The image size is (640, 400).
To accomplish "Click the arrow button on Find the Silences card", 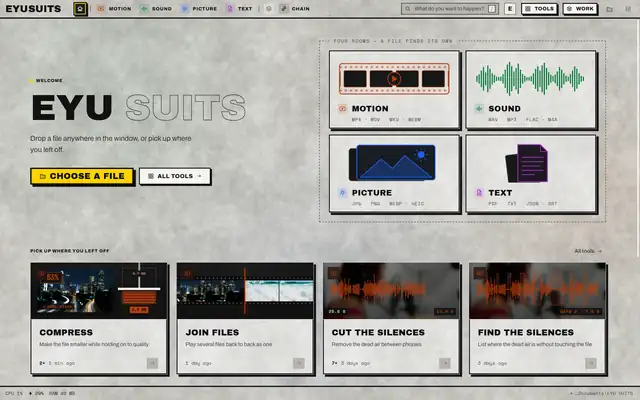I will [x=591, y=363].
